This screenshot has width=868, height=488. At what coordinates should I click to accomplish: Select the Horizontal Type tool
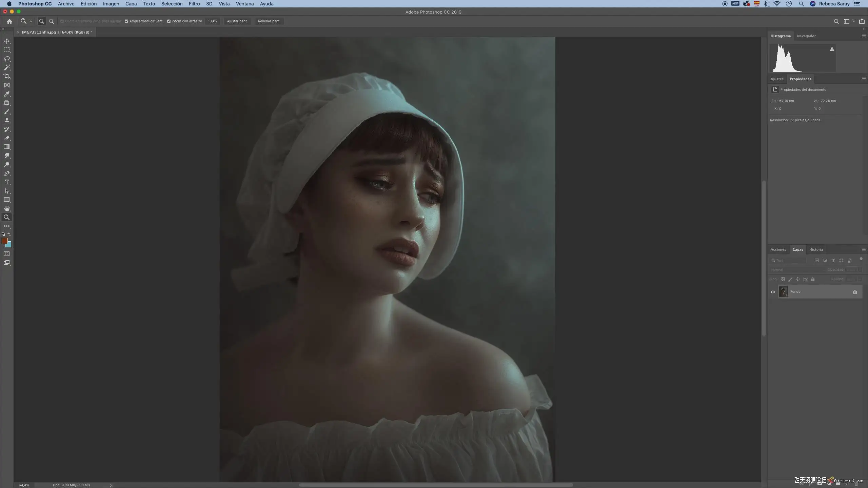pyautogui.click(x=7, y=182)
